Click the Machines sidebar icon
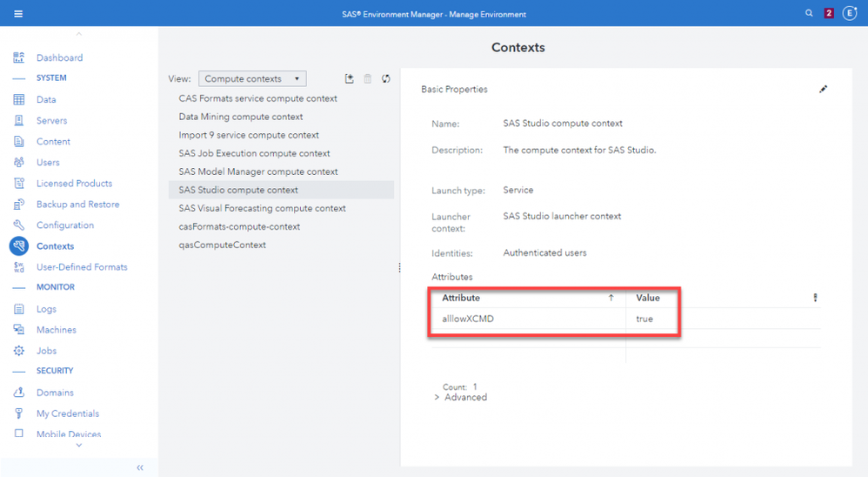 (x=19, y=330)
